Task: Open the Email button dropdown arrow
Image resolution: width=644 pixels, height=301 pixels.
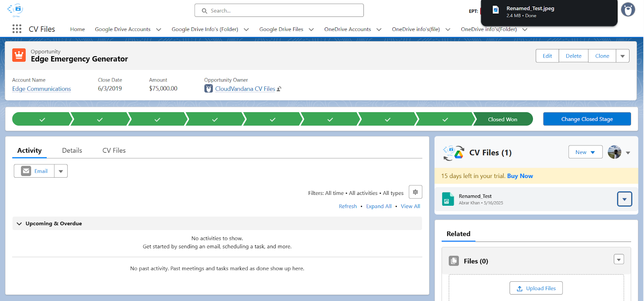Action: [x=61, y=171]
